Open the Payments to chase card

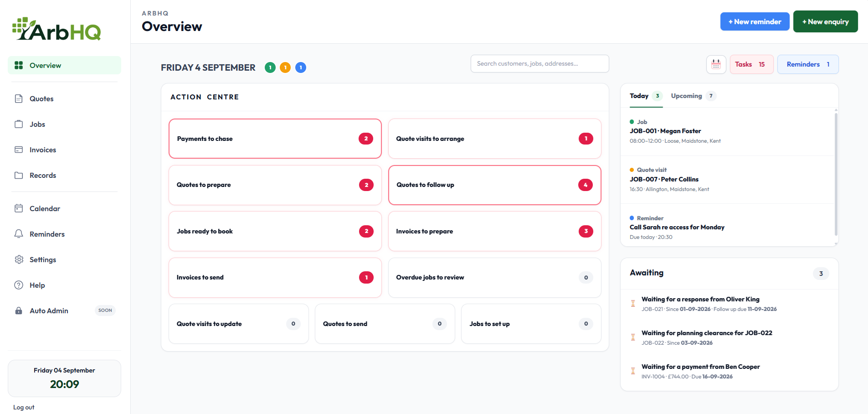coord(275,139)
